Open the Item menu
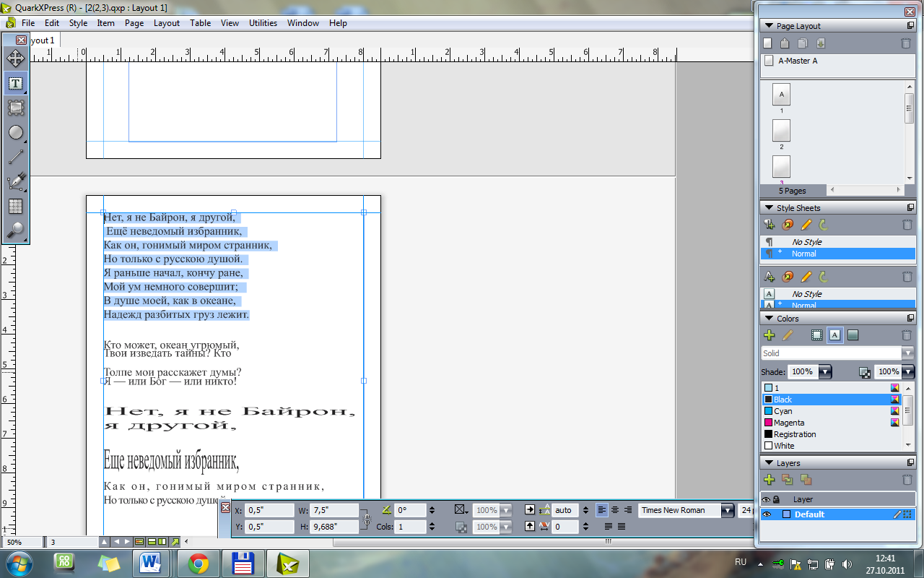Viewport: 924px width, 578px height. [106, 23]
